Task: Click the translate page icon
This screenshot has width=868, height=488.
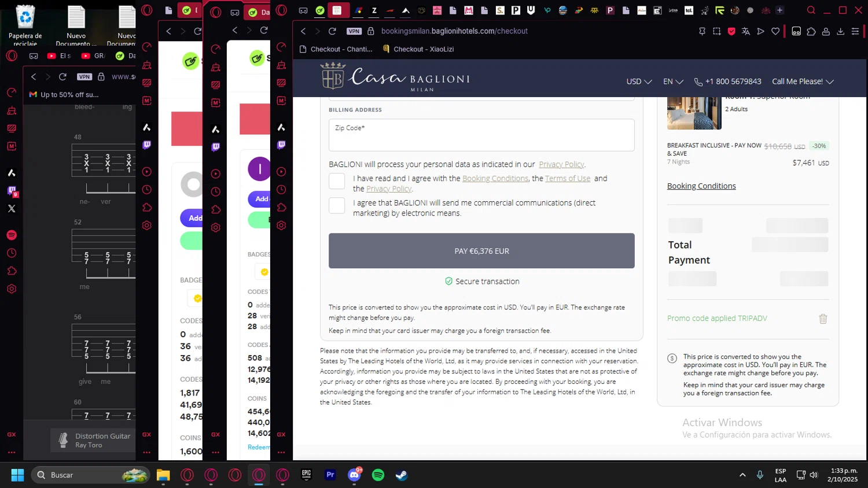Action: (746, 31)
